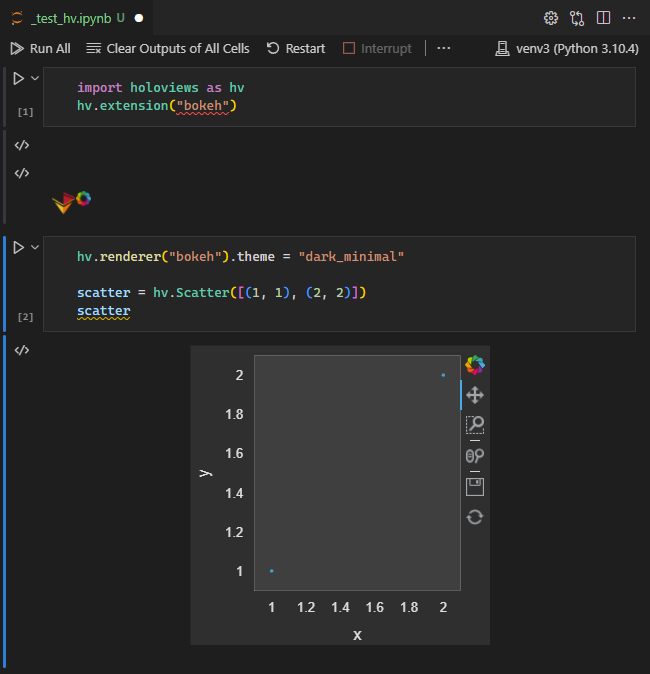This screenshot has width=650, height=674.
Task: Reset the plot view
Action: [475, 517]
